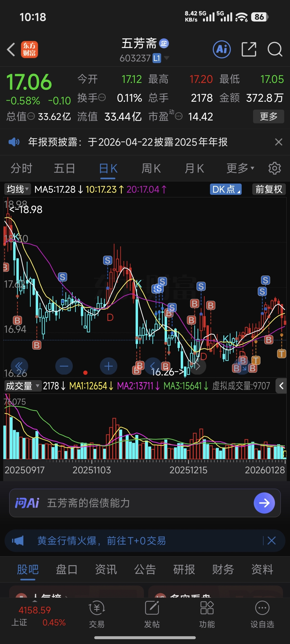Tap the 五芳斋 stock title

139,43
